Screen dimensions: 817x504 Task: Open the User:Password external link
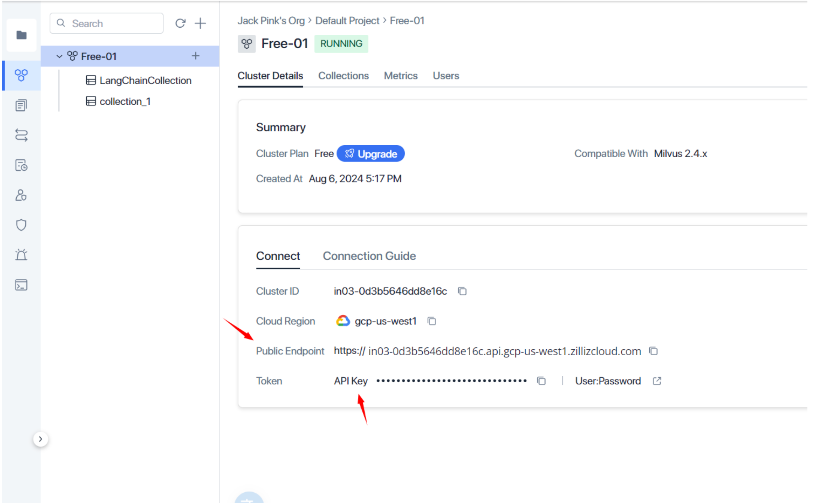pyautogui.click(x=657, y=381)
